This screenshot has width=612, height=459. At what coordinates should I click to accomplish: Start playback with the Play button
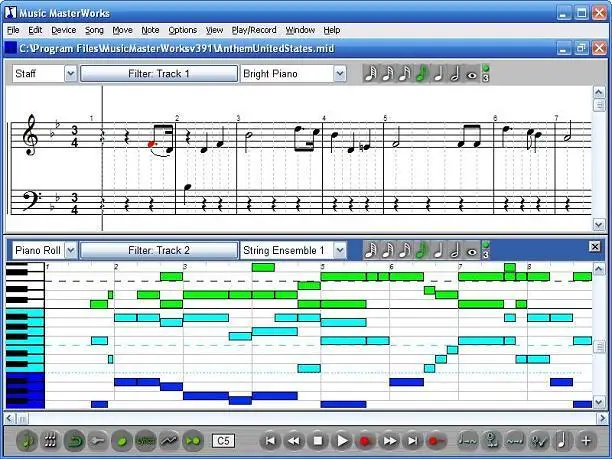click(x=342, y=441)
